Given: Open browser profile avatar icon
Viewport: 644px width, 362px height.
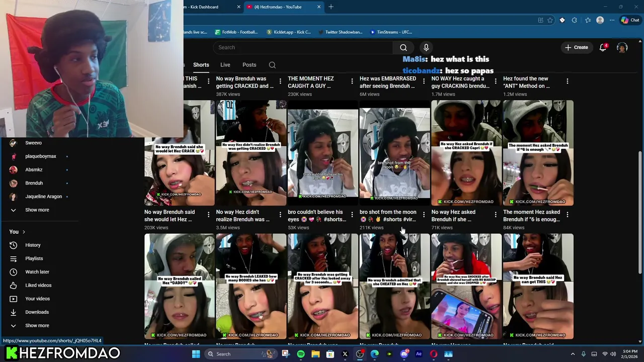Looking at the screenshot, I should pos(600,20).
